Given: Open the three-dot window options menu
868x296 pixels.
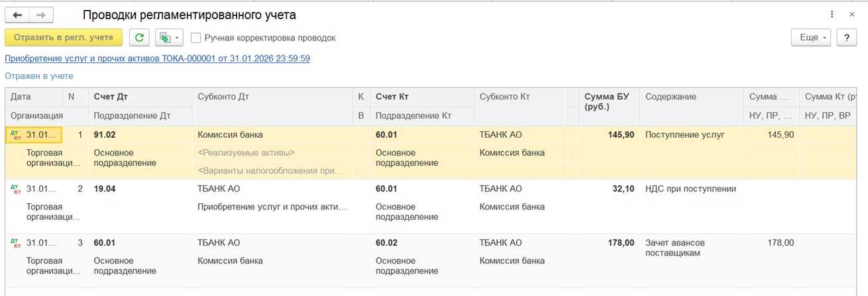Looking at the screenshot, I should tap(832, 15).
